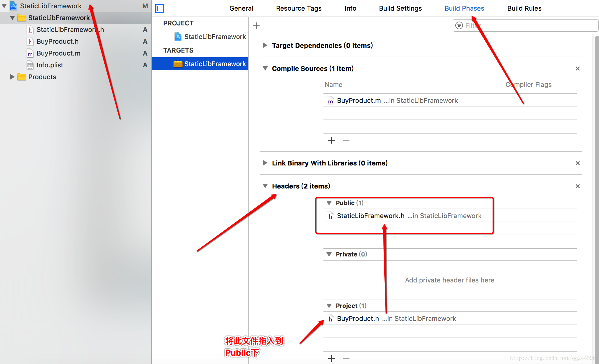Switch to the General tab
Viewport: 599px width, 364px height.
241,8
